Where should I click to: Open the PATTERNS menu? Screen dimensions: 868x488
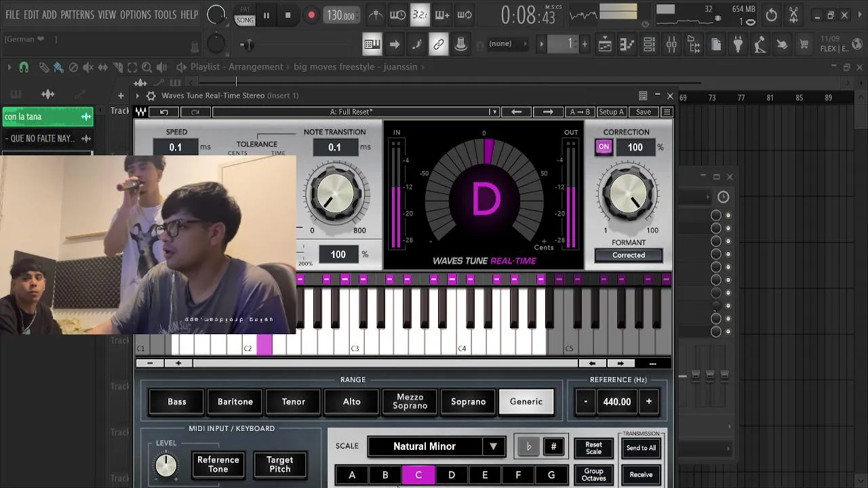[77, 14]
